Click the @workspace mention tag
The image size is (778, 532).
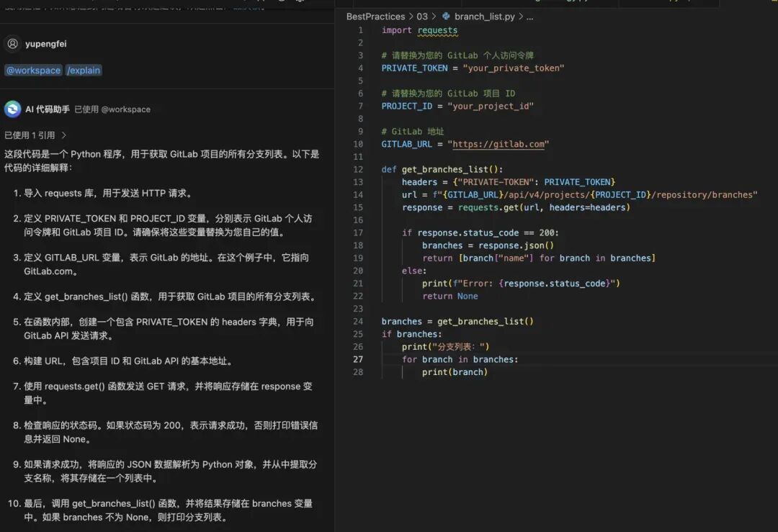pyautogui.click(x=33, y=71)
